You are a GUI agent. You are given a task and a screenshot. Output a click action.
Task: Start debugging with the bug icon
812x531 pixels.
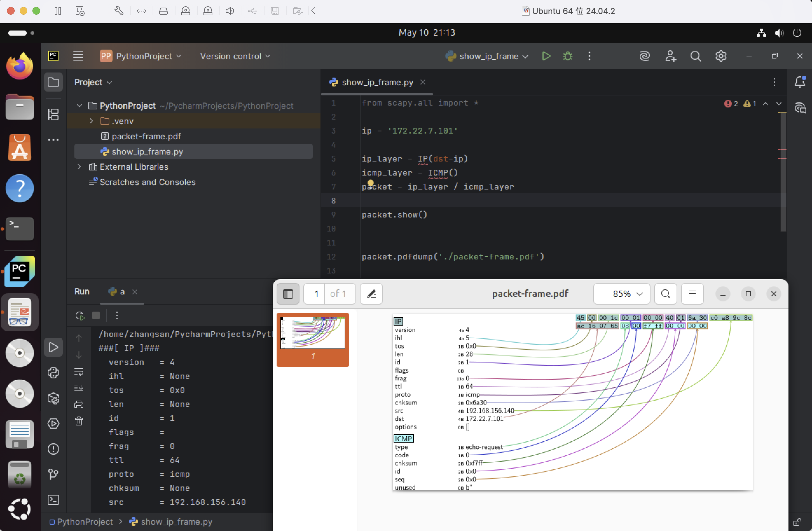pyautogui.click(x=568, y=56)
